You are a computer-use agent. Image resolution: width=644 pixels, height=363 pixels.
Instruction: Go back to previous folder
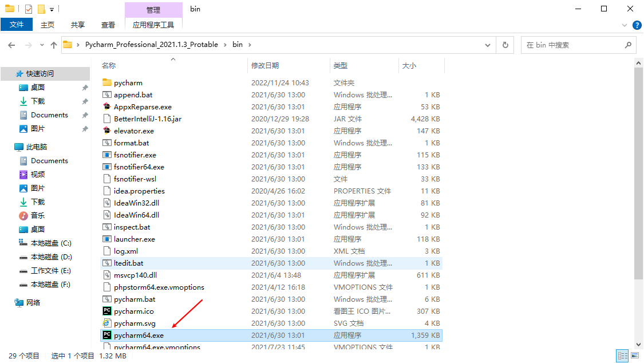tap(11, 45)
